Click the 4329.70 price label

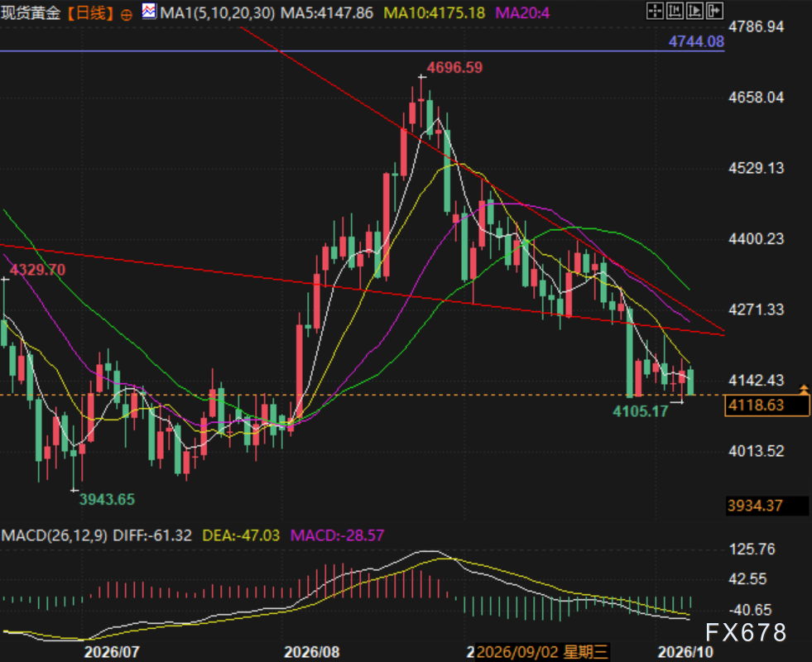[x=38, y=270]
